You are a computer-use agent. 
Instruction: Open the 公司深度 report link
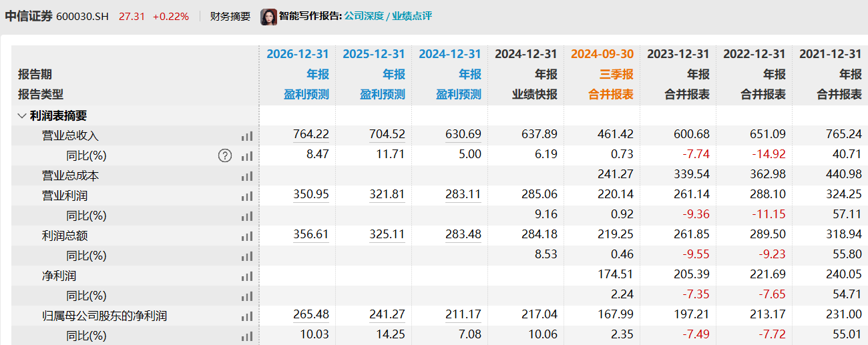365,16
